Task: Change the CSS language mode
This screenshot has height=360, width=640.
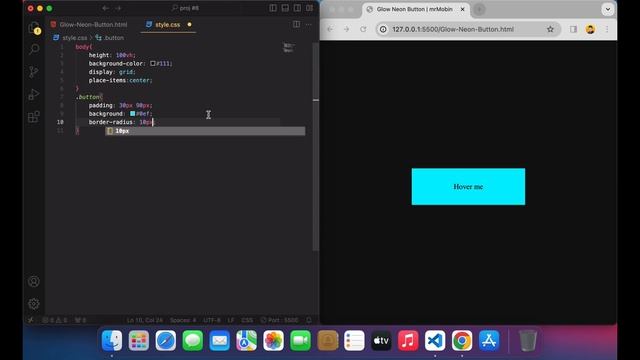Action: click(x=247, y=320)
